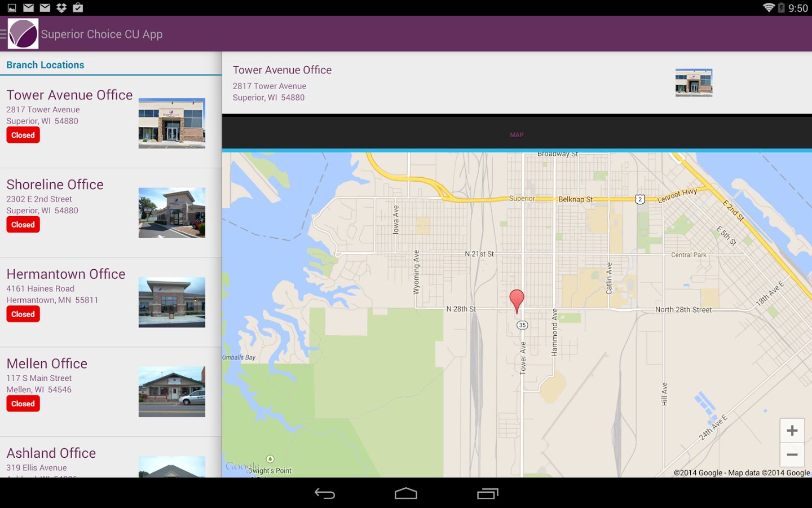This screenshot has width=812, height=508.
Task: Tap the Android home navigation button
Action: click(406, 494)
